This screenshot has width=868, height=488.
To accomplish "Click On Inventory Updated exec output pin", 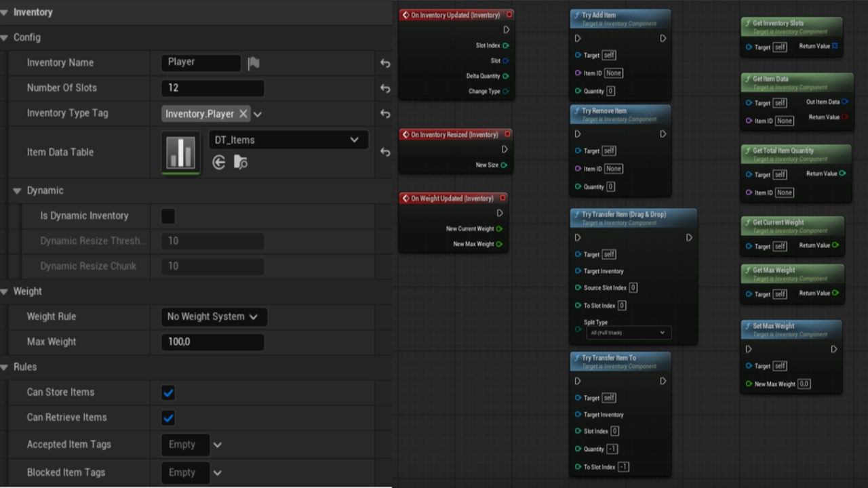I will 507,30.
